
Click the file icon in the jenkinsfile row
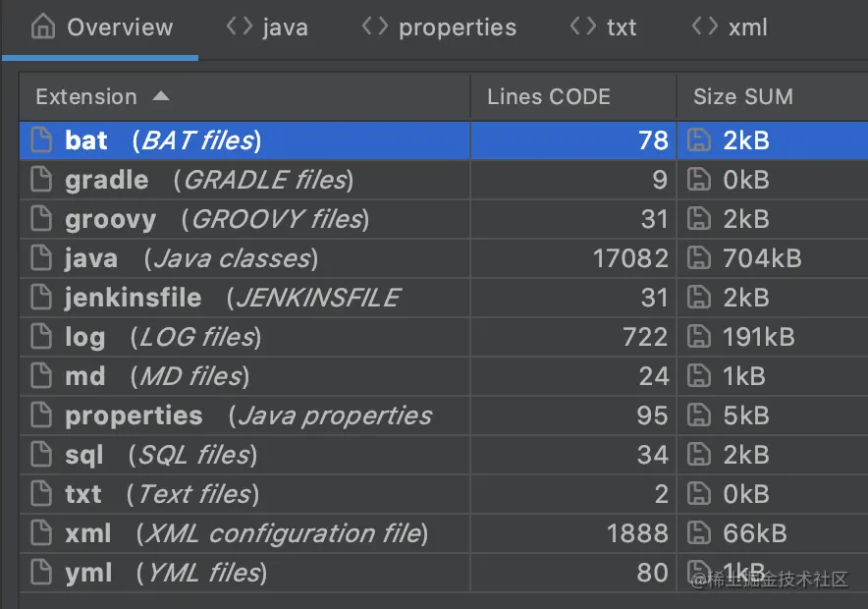[41, 298]
